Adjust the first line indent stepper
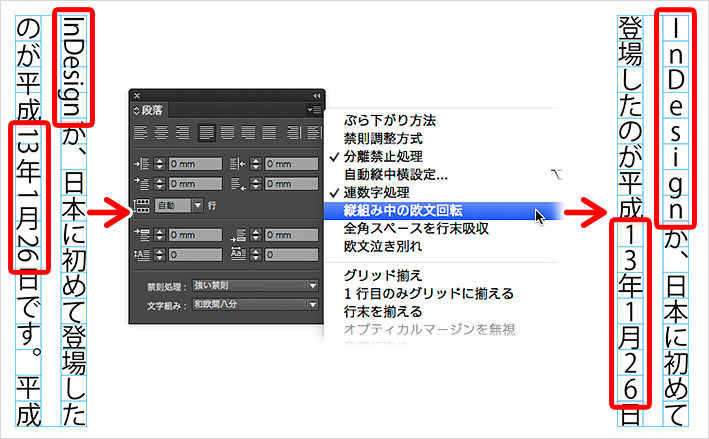The height and width of the screenshot is (439, 709). (x=160, y=184)
